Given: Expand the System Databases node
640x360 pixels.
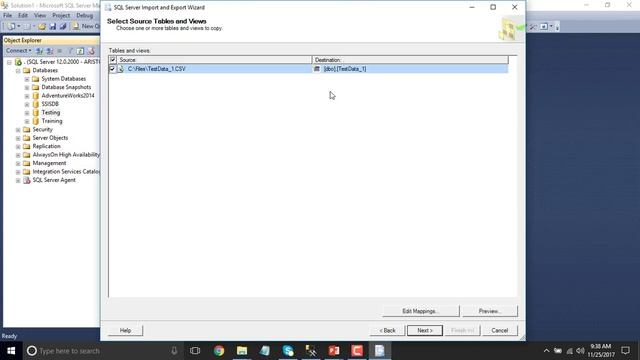Looking at the screenshot, I should [x=27, y=79].
